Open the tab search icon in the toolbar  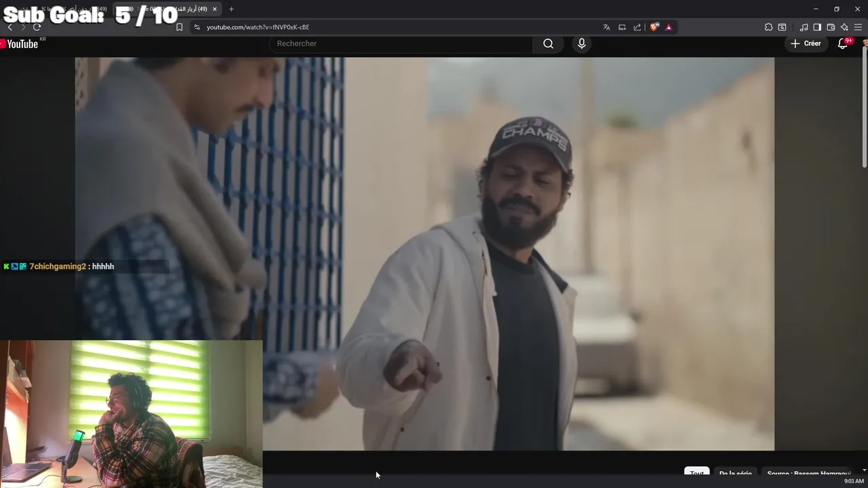pyautogui.click(x=782, y=27)
